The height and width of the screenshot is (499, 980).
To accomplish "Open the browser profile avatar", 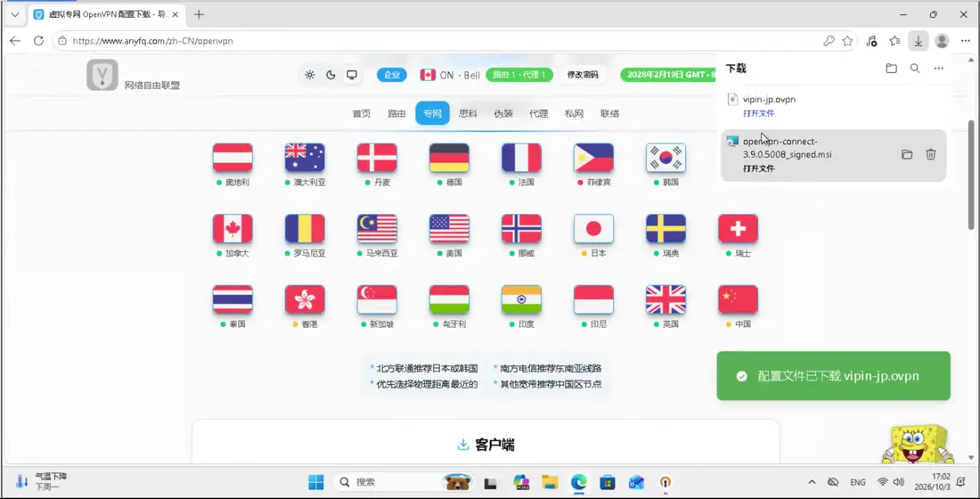I will (x=942, y=41).
